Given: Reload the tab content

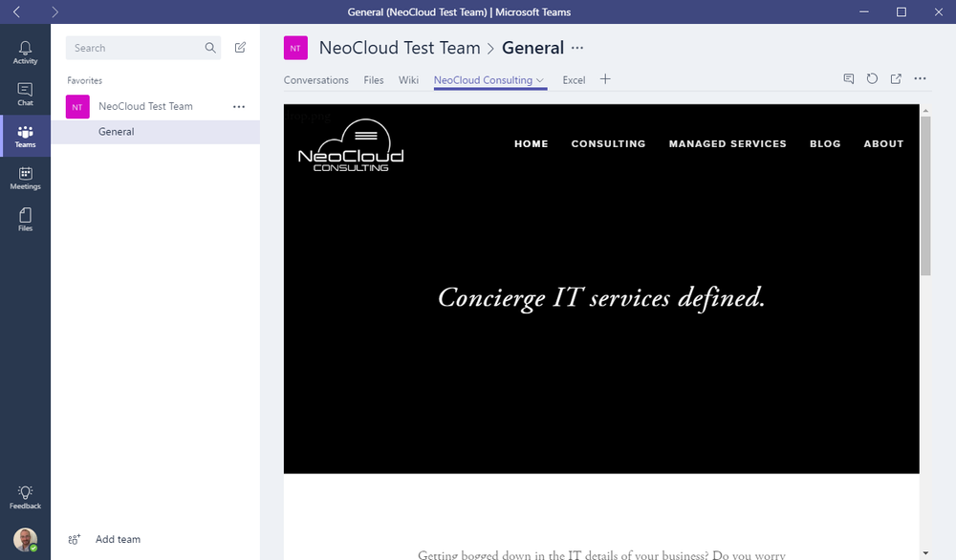Looking at the screenshot, I should click(x=872, y=78).
